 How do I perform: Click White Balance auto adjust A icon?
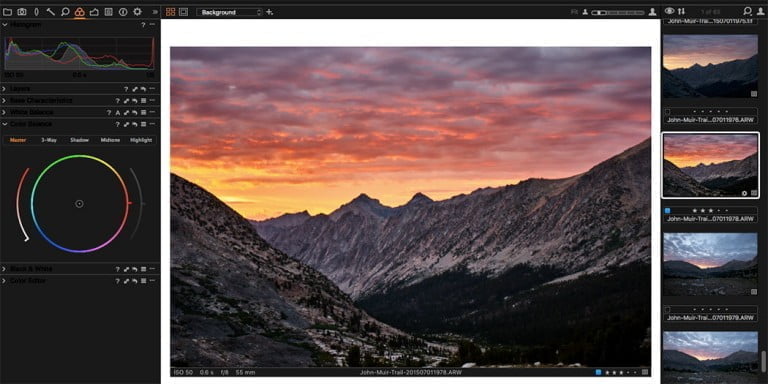(x=118, y=113)
